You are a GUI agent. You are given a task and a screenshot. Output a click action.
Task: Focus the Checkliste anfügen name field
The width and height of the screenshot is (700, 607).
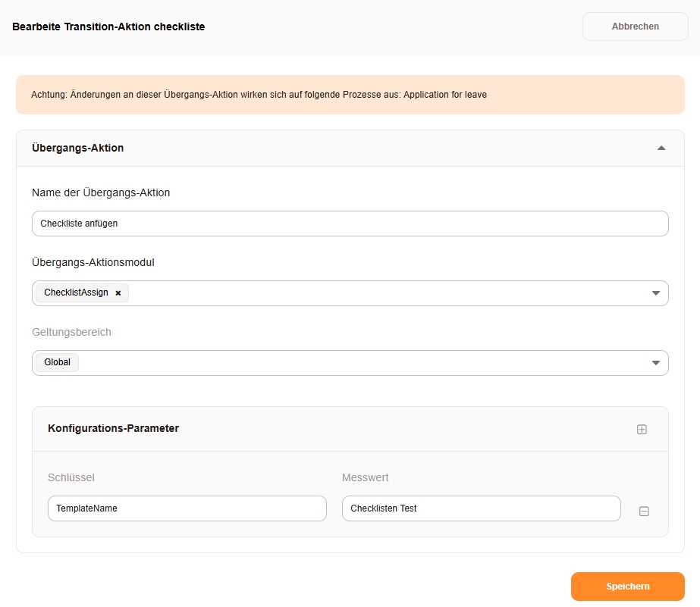tap(350, 224)
